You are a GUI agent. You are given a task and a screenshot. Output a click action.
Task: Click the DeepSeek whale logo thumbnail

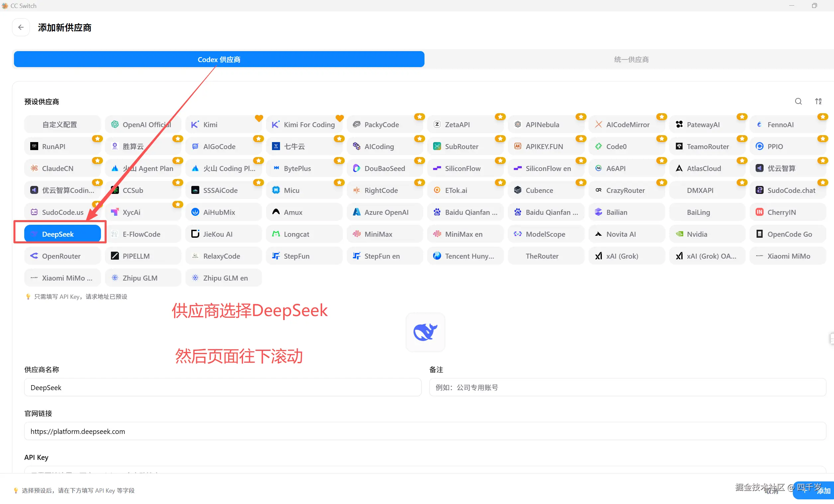(425, 332)
